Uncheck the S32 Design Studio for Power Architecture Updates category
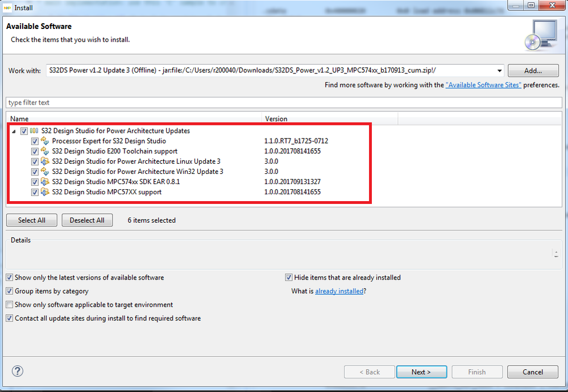568x392 pixels. (24, 131)
